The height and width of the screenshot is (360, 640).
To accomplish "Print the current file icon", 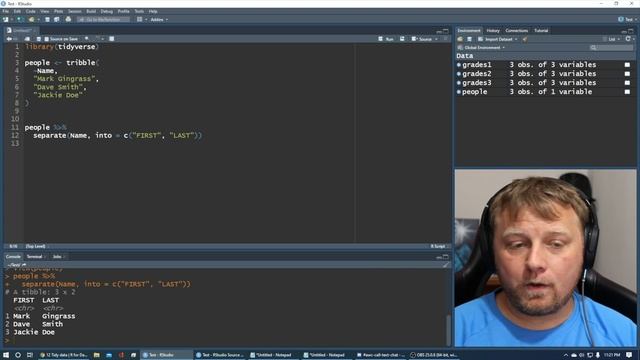I will coord(68,20).
